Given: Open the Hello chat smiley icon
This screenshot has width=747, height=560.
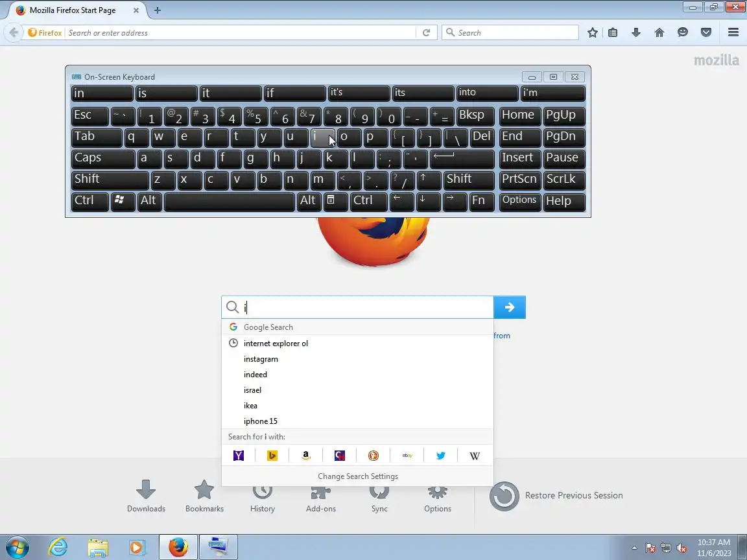Looking at the screenshot, I should [683, 32].
